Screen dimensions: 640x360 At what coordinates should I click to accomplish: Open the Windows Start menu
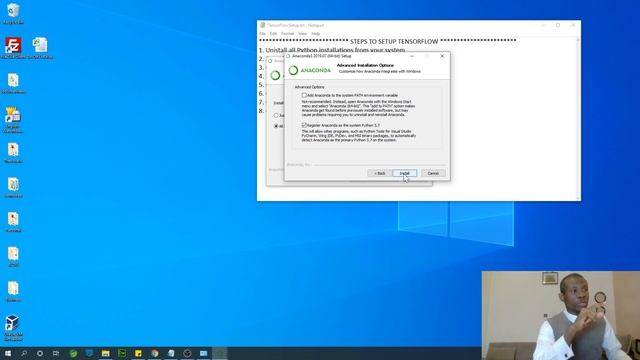8,353
